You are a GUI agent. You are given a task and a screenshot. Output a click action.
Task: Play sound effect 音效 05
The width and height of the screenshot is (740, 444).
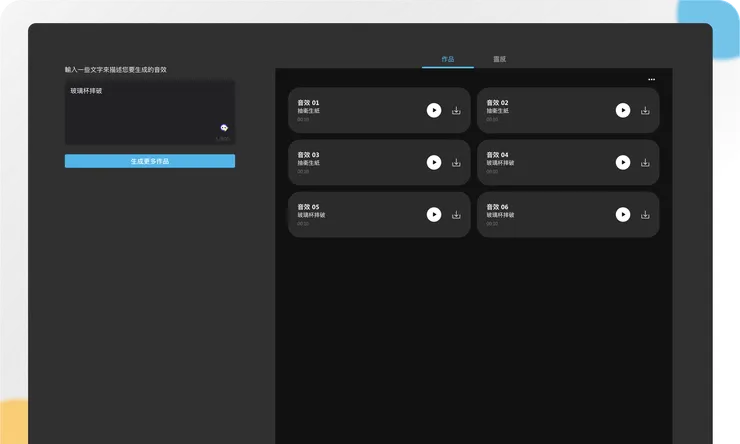click(434, 215)
